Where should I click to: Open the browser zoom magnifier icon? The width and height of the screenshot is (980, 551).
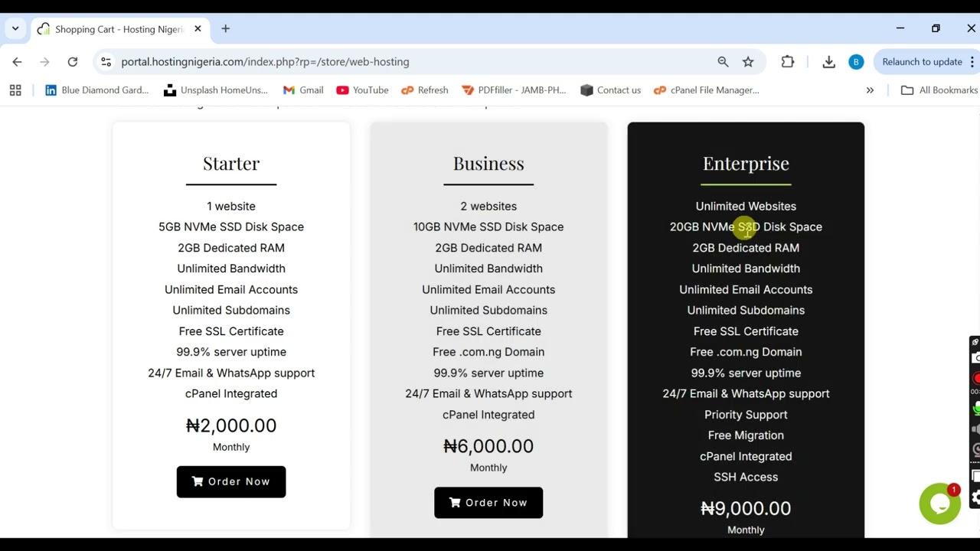tap(723, 62)
